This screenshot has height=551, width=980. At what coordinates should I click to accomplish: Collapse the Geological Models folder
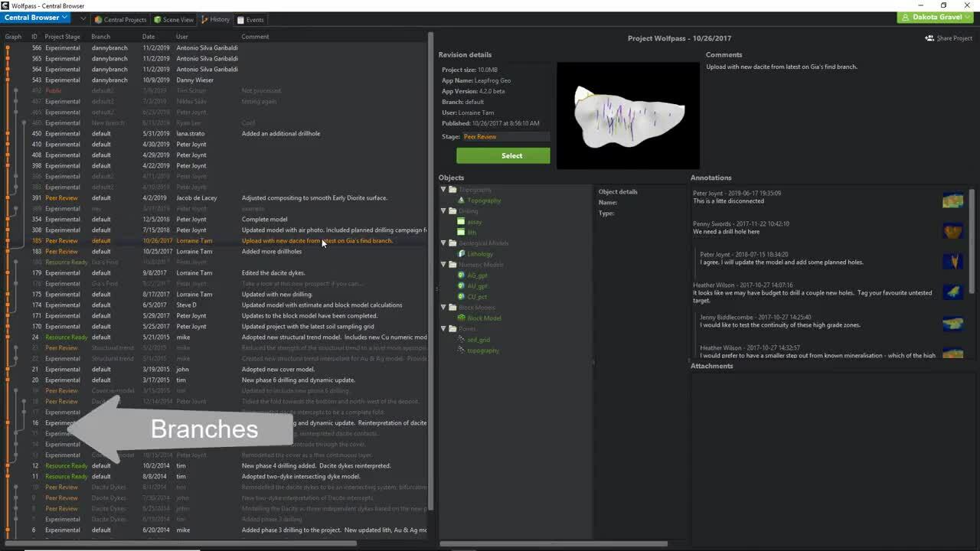(443, 243)
